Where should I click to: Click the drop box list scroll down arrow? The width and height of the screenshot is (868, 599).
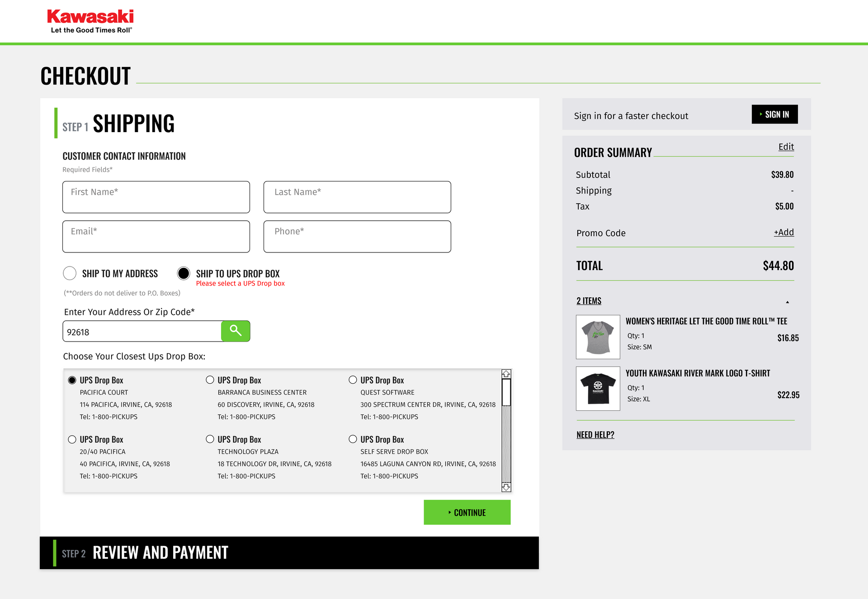pyautogui.click(x=506, y=487)
